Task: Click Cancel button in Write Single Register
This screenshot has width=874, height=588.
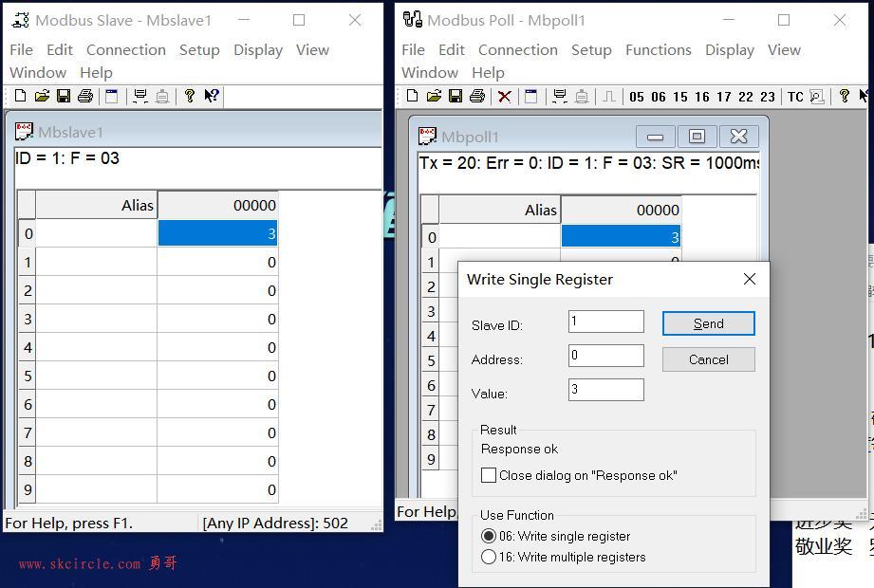Action: point(709,359)
